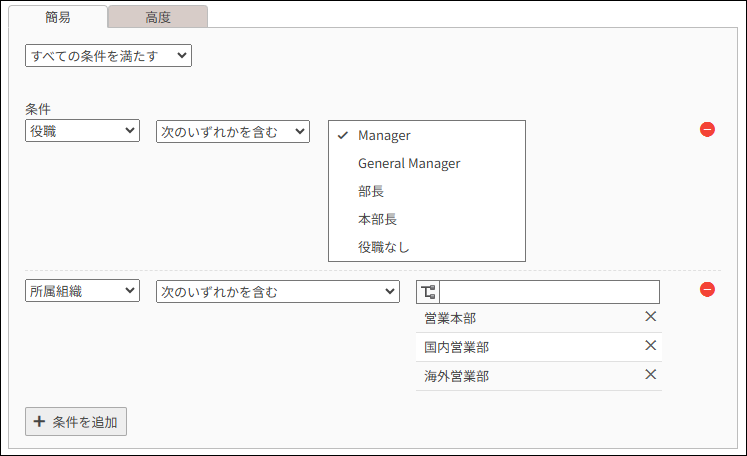Expand the operator dropdown for 役職 row

pyautogui.click(x=233, y=131)
